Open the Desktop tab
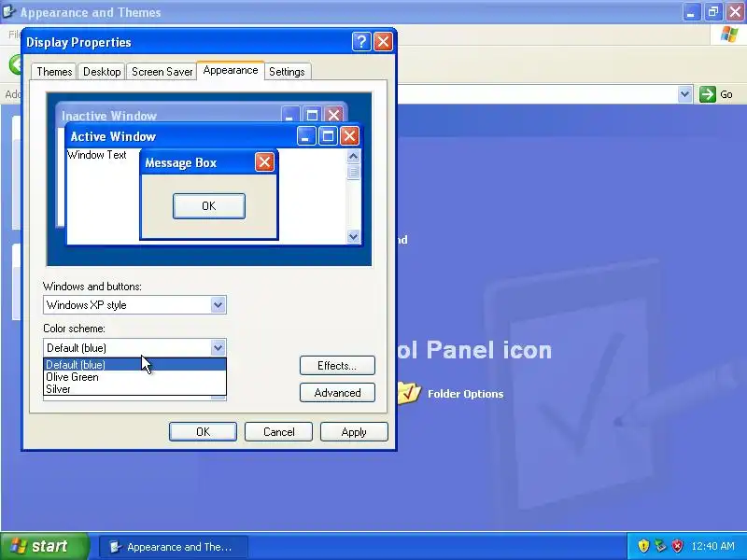 [102, 72]
